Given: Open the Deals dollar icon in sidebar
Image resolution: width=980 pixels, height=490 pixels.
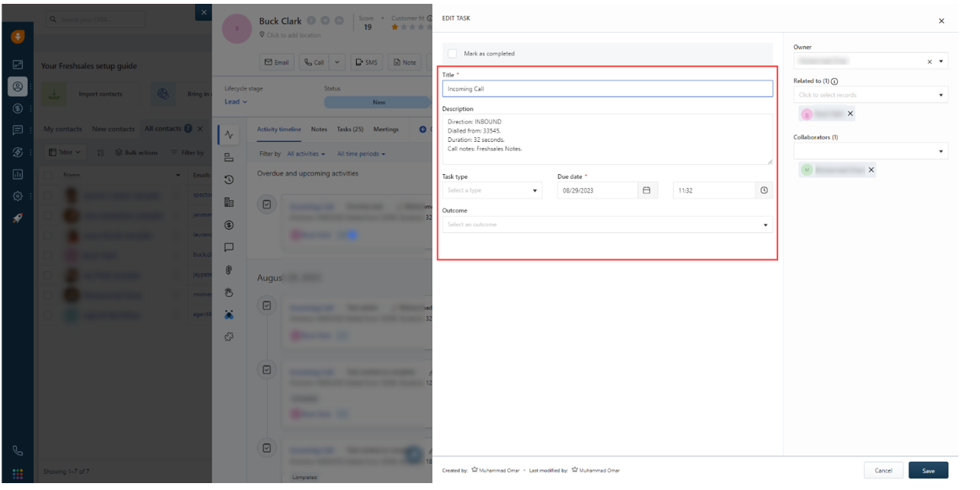Looking at the screenshot, I should click(x=18, y=108).
